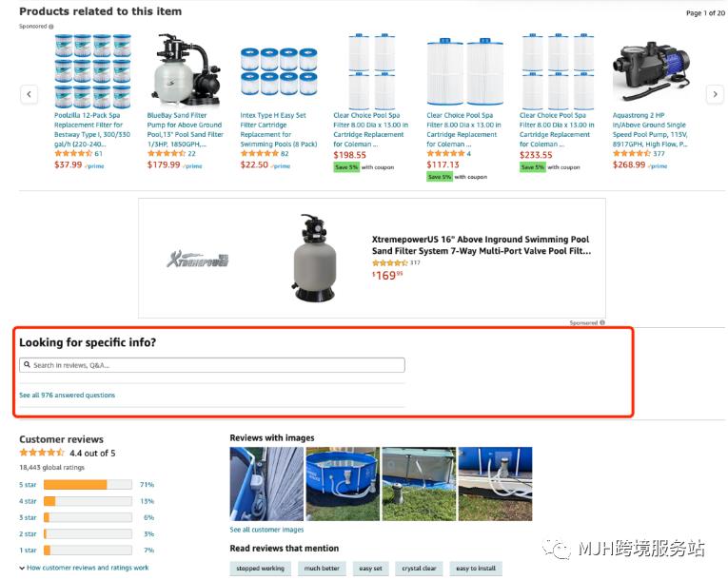Filter reviews mentioning easy to install
Viewport: 728px width, 580px height.
coord(476,569)
